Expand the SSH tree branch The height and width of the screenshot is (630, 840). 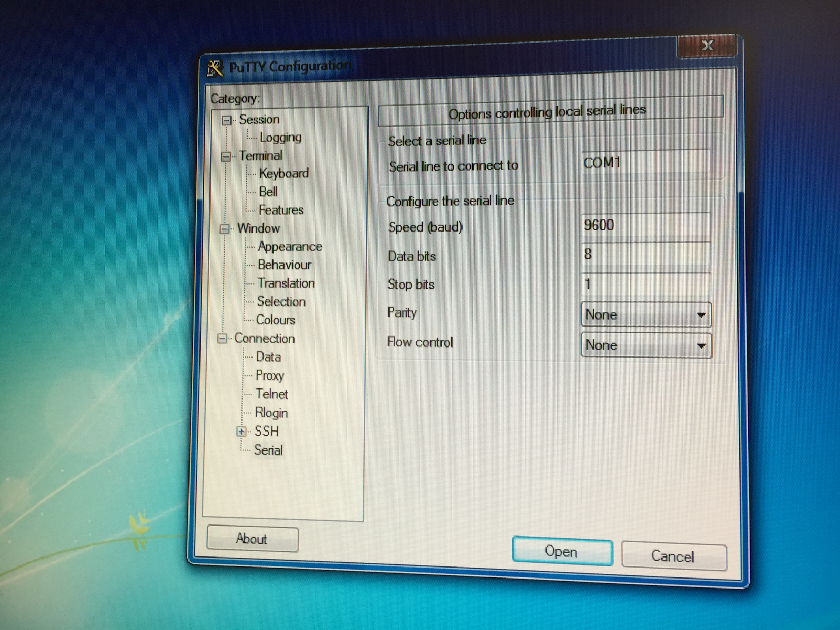point(241,432)
